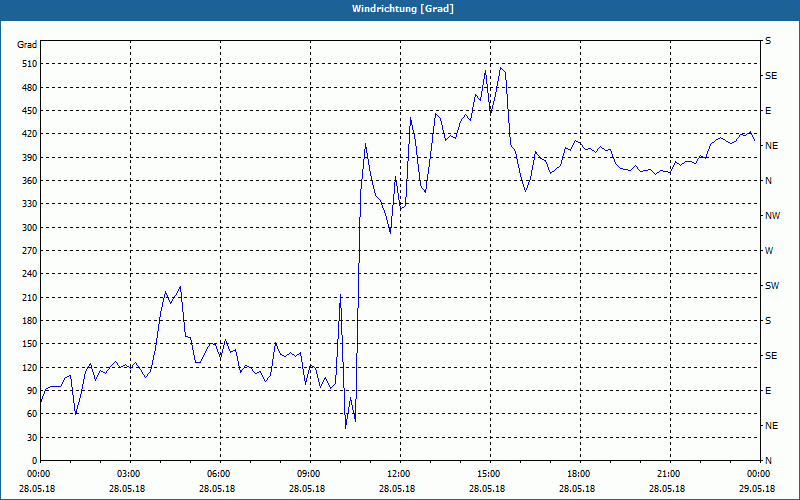The width and height of the screenshot is (800, 500).
Task: Select the 180 y-axis tick label
Action: (30, 321)
